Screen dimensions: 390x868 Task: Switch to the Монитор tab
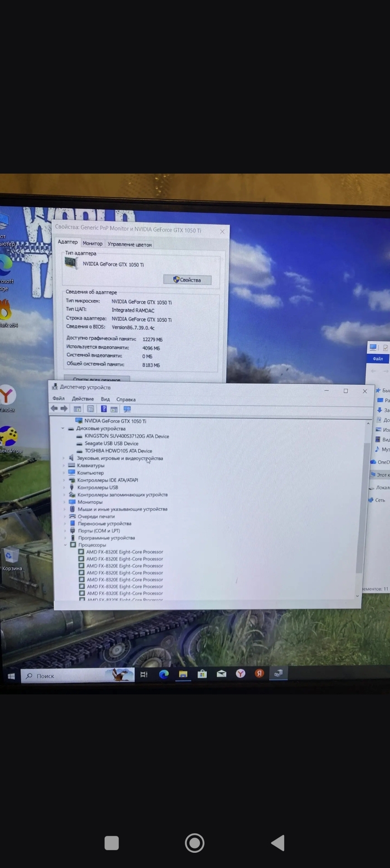pyautogui.click(x=92, y=244)
